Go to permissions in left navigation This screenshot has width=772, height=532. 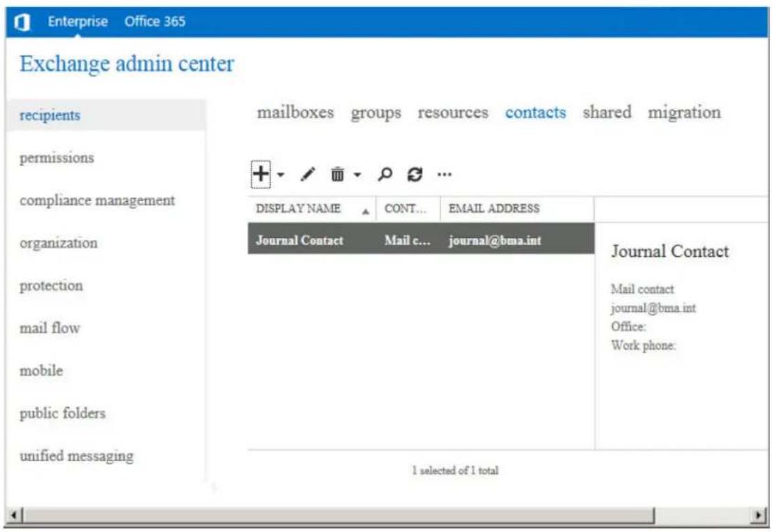point(57,158)
